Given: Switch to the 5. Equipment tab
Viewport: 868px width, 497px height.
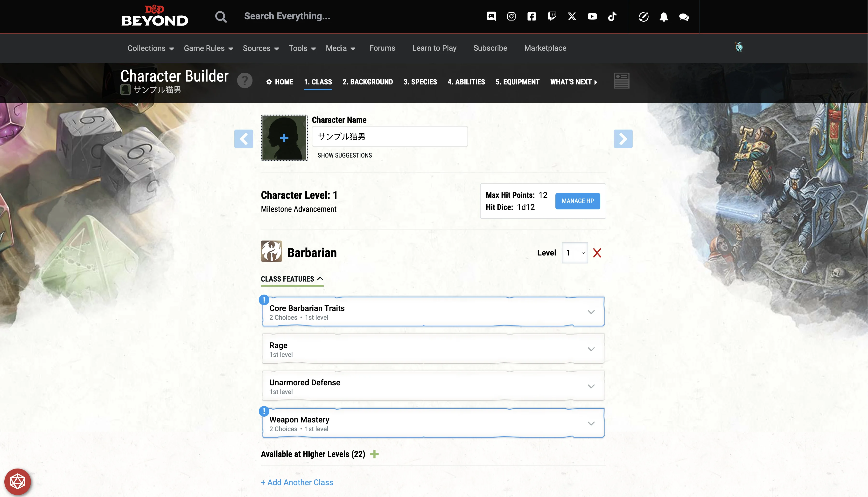Looking at the screenshot, I should (x=517, y=82).
